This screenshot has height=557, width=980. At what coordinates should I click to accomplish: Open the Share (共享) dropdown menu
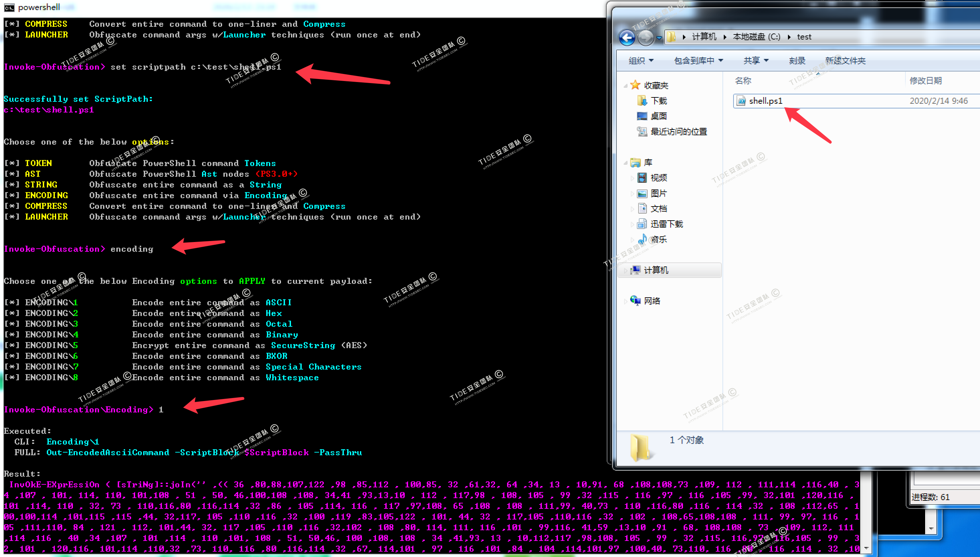tap(756, 61)
